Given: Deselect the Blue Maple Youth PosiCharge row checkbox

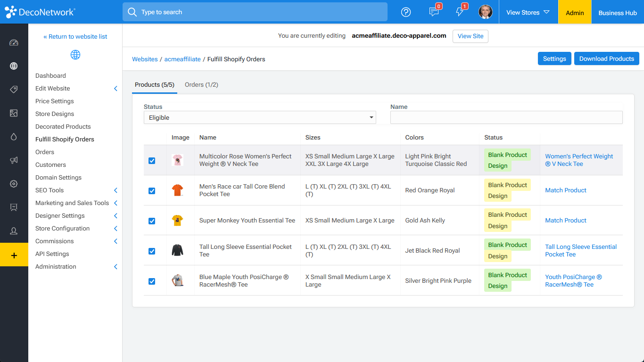Looking at the screenshot, I should tap(152, 281).
